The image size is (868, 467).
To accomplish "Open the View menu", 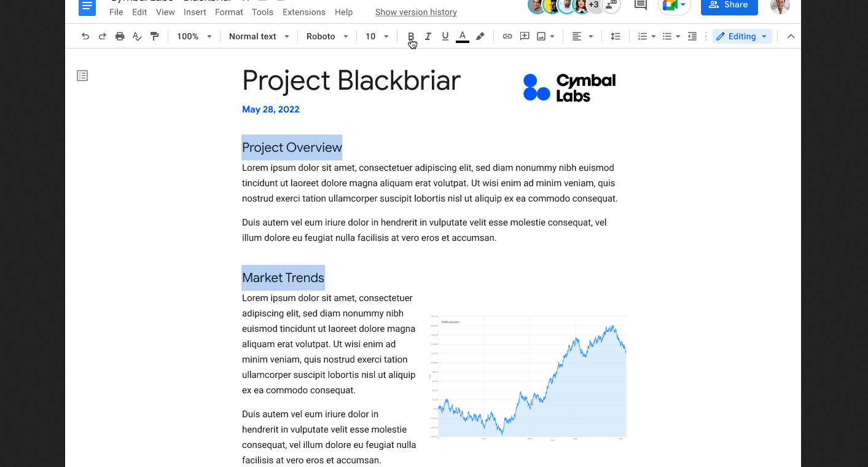I will 165,12.
